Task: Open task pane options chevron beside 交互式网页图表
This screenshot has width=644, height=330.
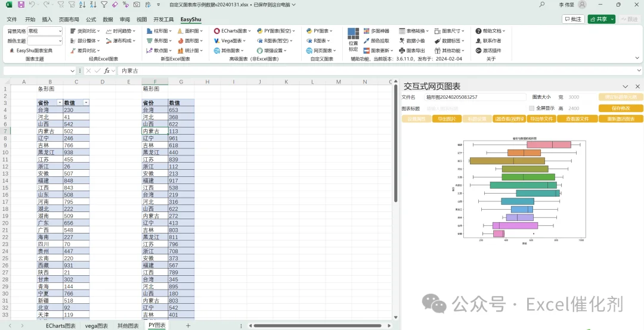Action: (x=626, y=86)
